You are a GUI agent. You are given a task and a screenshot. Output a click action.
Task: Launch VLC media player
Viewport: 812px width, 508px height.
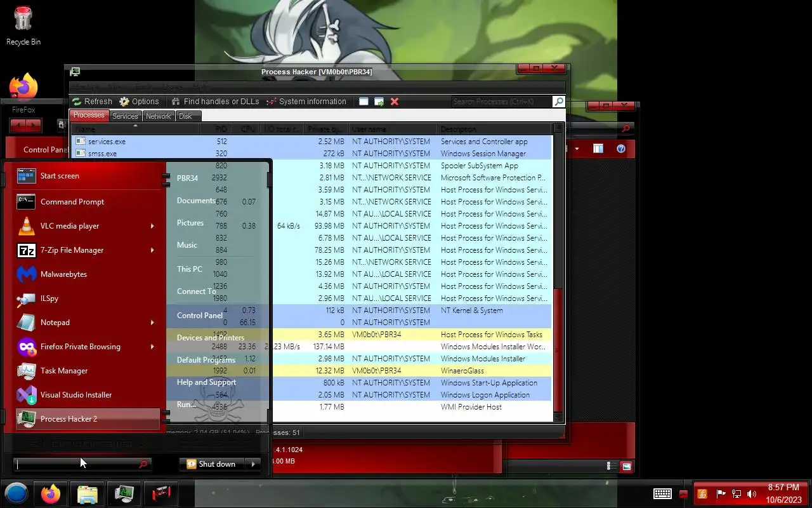tap(88, 226)
